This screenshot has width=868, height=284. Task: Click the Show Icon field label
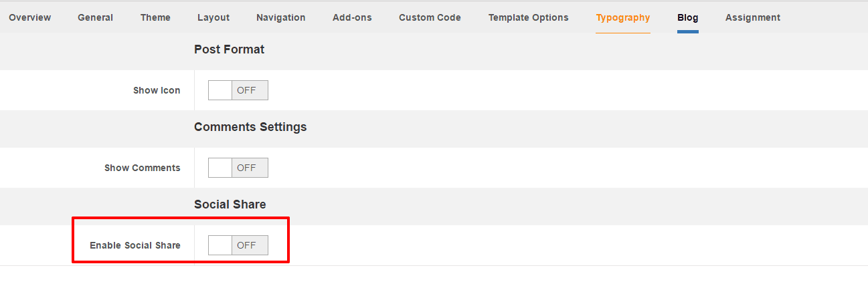pos(157,90)
